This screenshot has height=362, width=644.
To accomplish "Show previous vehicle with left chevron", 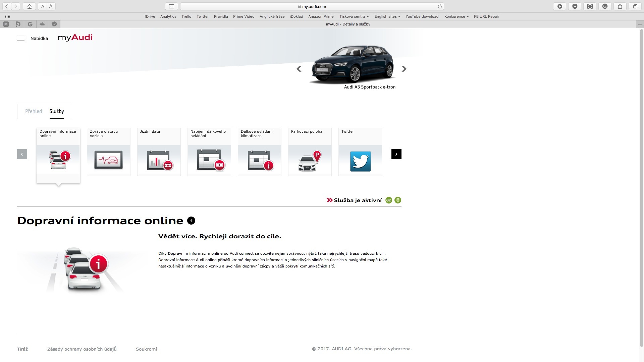I will (x=299, y=69).
